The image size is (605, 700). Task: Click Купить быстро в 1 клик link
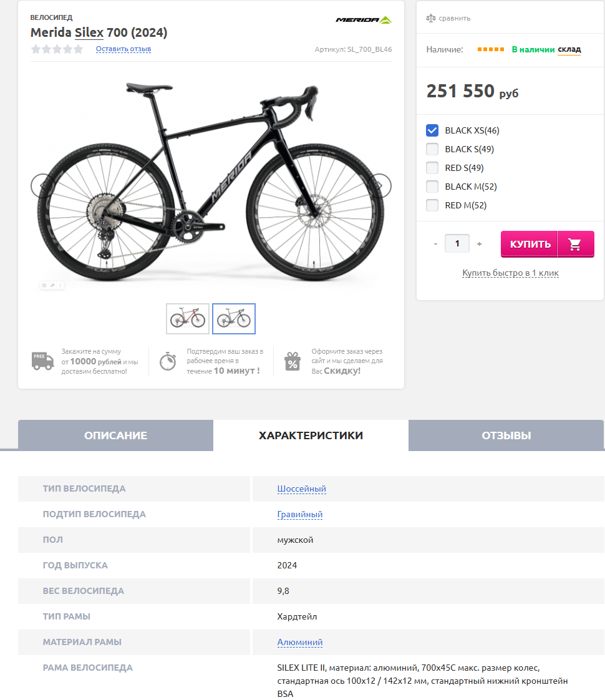[510, 273]
